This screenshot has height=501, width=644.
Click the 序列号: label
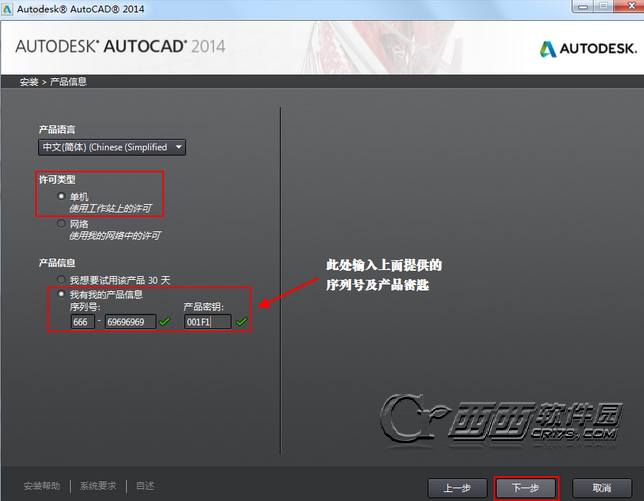(x=85, y=307)
